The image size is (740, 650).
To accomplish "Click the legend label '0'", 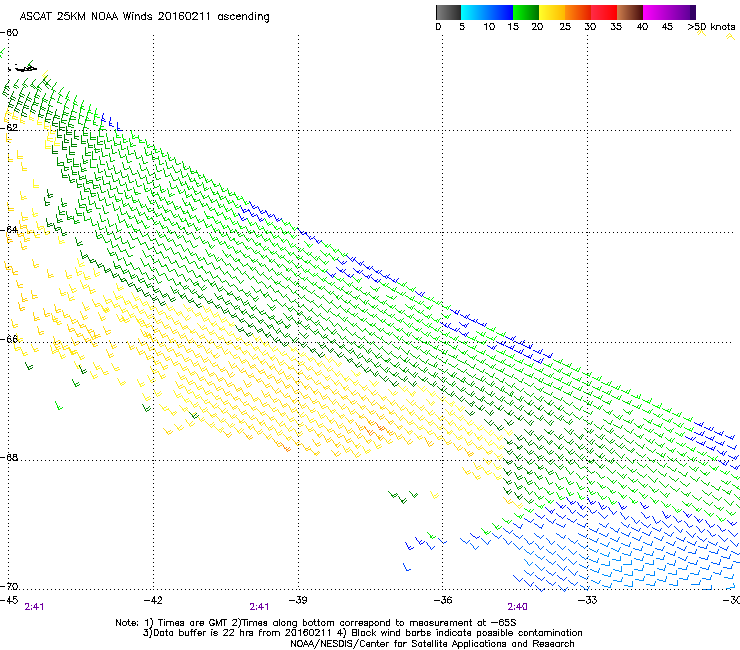I will tap(438, 27).
